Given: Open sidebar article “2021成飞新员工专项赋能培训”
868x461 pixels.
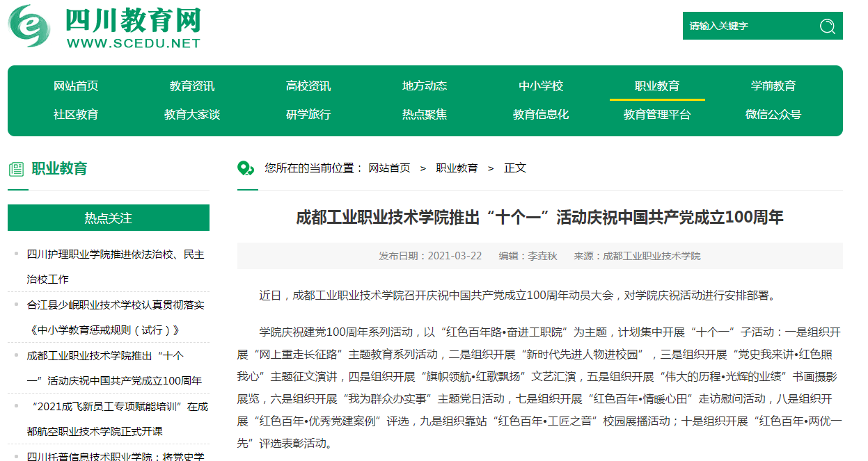Looking at the screenshot, I should (x=117, y=419).
